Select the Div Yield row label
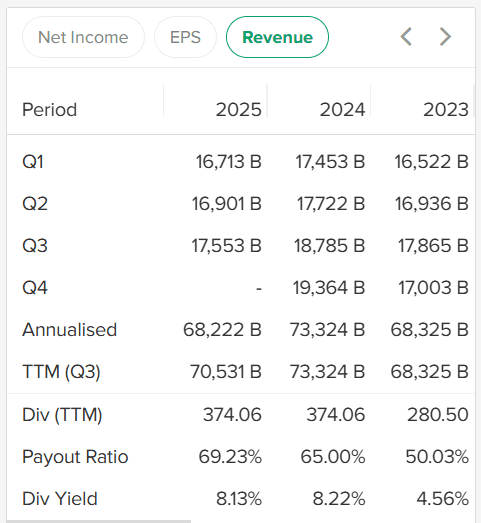The width and height of the screenshot is (481, 523). pos(60,499)
